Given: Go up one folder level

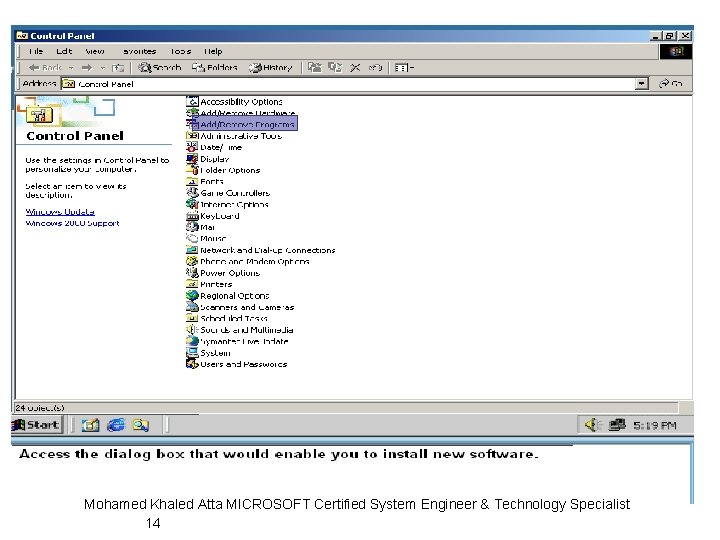Looking at the screenshot, I should tap(118, 68).
